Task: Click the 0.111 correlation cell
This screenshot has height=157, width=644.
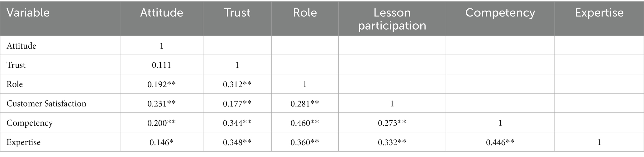Action: (x=161, y=65)
